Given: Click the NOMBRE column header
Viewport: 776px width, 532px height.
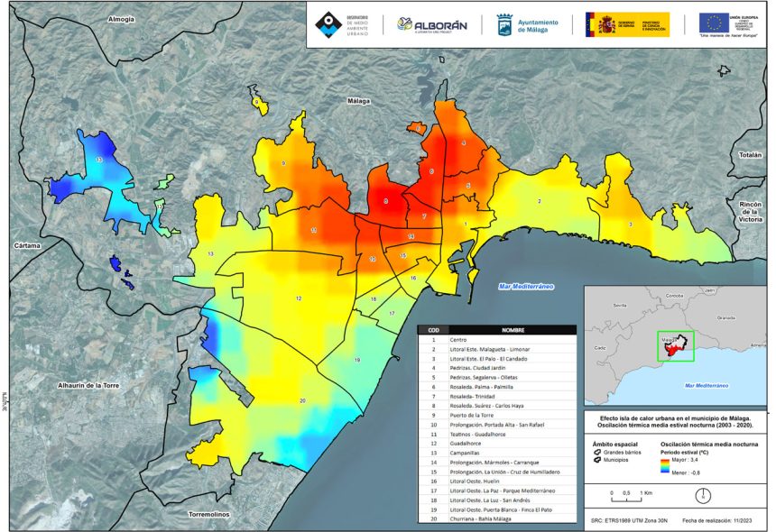Looking at the screenshot, I should pyautogui.click(x=513, y=330).
